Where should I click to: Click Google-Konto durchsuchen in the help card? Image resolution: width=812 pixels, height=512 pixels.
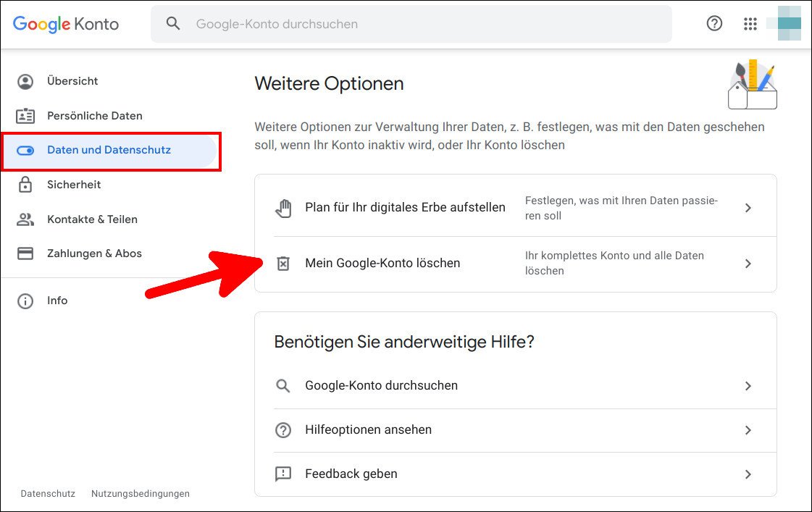[x=515, y=386]
